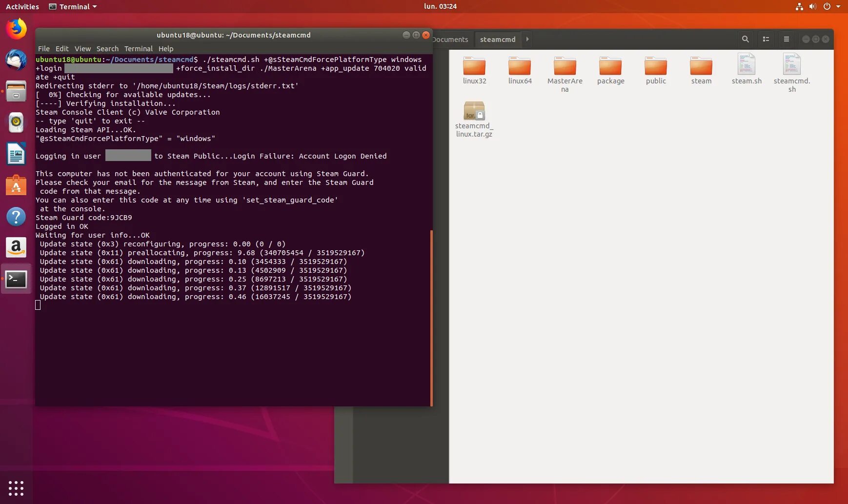848x504 pixels.
Task: Click the 'reconfiguring, progress: 0.00' line
Action: 163,244
